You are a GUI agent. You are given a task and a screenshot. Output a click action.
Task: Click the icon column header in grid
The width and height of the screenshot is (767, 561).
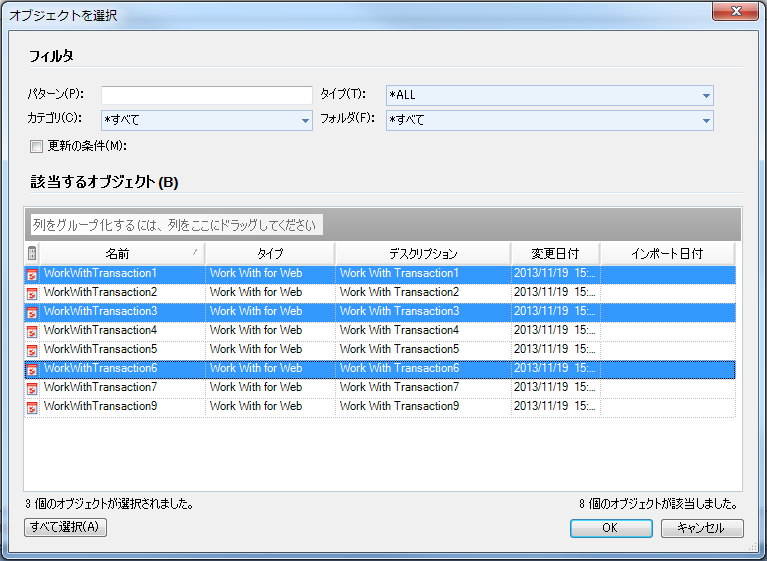point(32,253)
